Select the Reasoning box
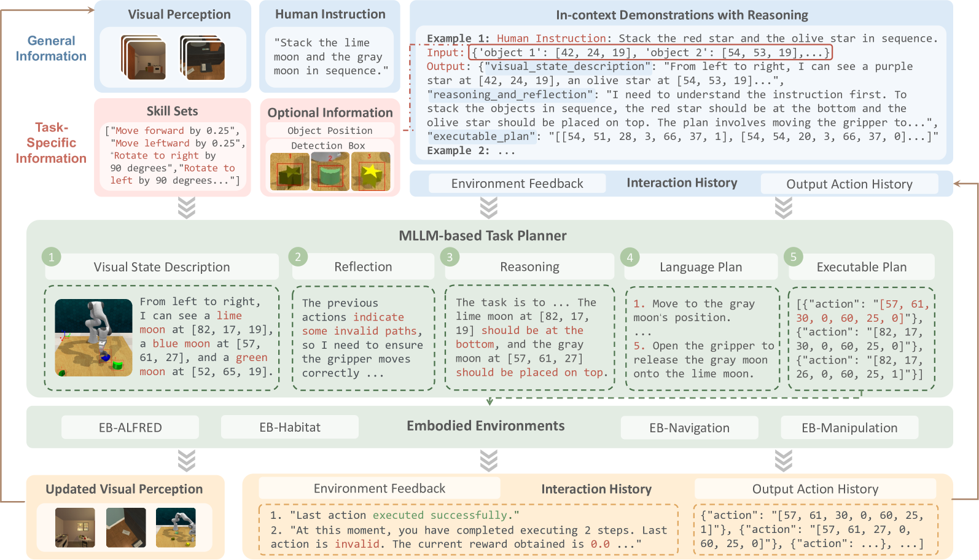Image resolution: width=979 pixels, height=560 pixels. [529, 266]
